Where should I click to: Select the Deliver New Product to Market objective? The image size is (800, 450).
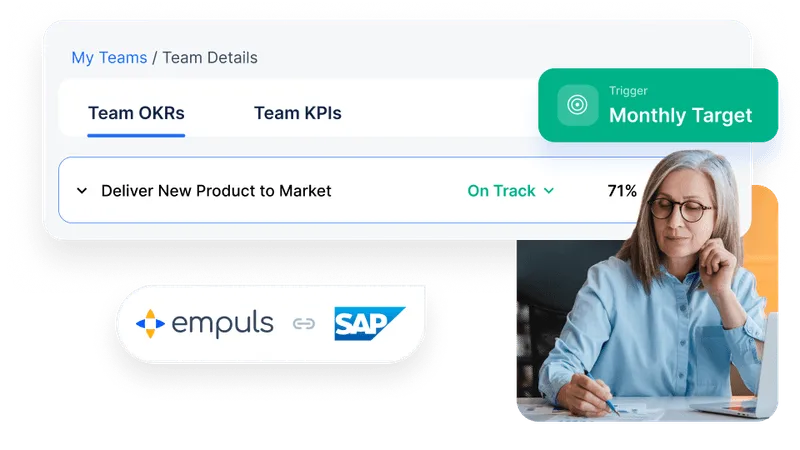(x=216, y=191)
